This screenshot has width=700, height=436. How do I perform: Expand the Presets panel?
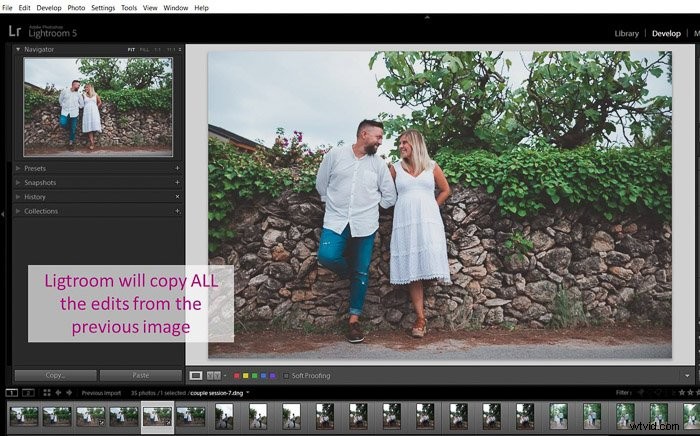coord(18,168)
